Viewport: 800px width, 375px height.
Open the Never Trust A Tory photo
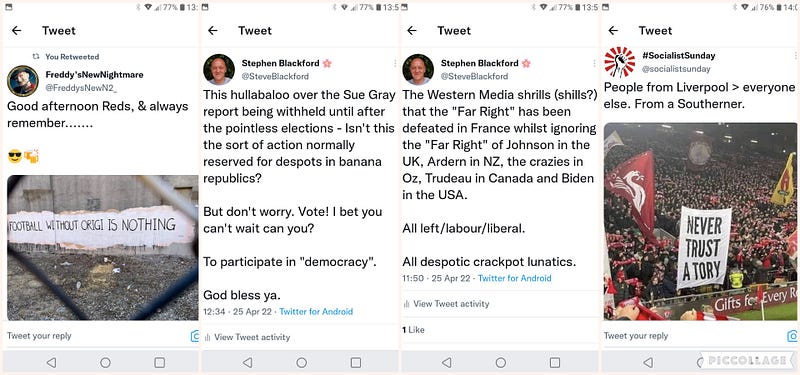[700, 221]
